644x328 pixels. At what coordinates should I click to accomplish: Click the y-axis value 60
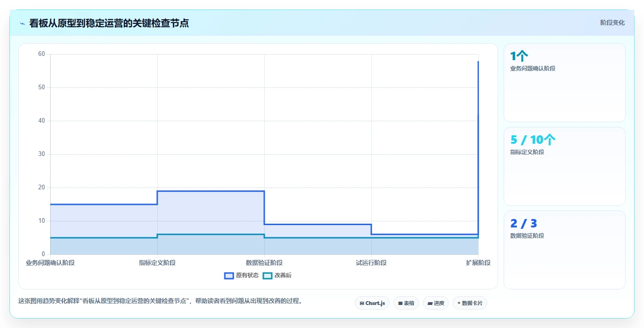tap(41, 54)
